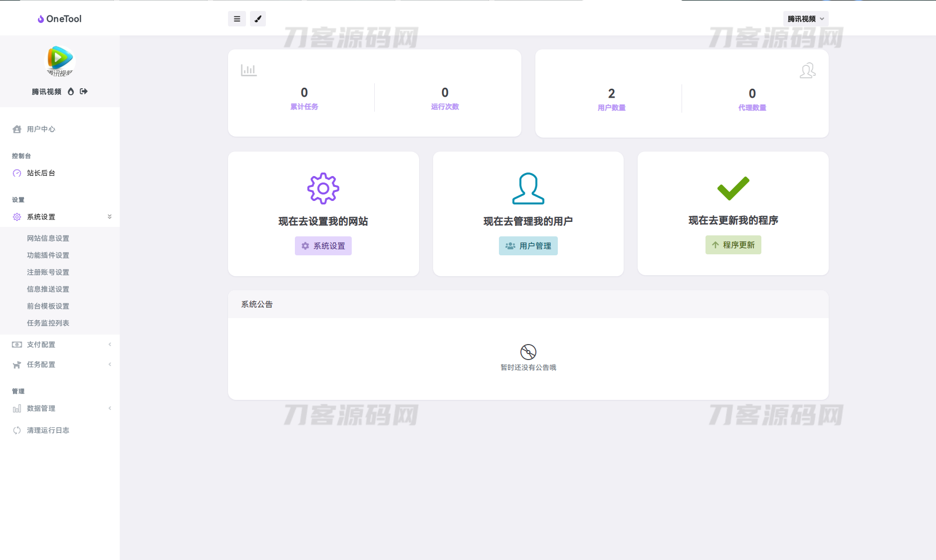This screenshot has height=560, width=936.
Task: Open 用户中心 in the sidebar
Action: tap(41, 129)
